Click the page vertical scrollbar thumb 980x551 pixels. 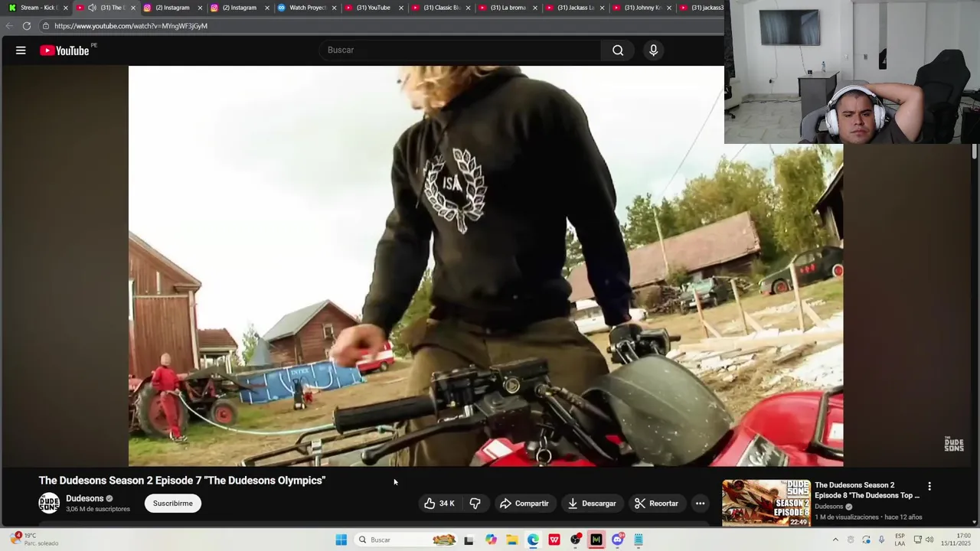(x=975, y=152)
